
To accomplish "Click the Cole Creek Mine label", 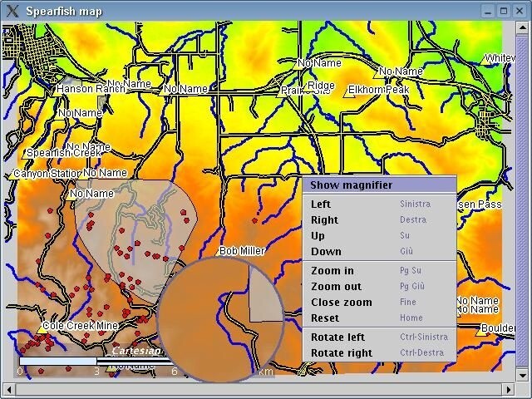I will tap(81, 326).
